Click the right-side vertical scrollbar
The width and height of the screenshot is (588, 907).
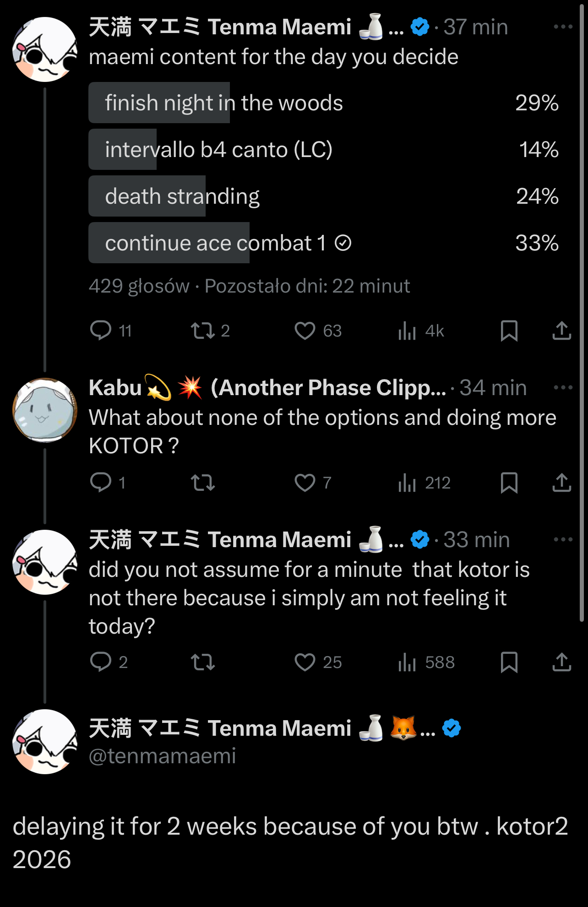click(x=582, y=311)
